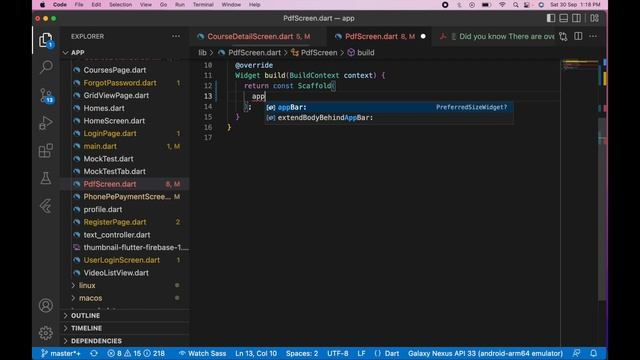The width and height of the screenshot is (640, 360).
Task: Open the Terminal menu
Action: point(203,4)
